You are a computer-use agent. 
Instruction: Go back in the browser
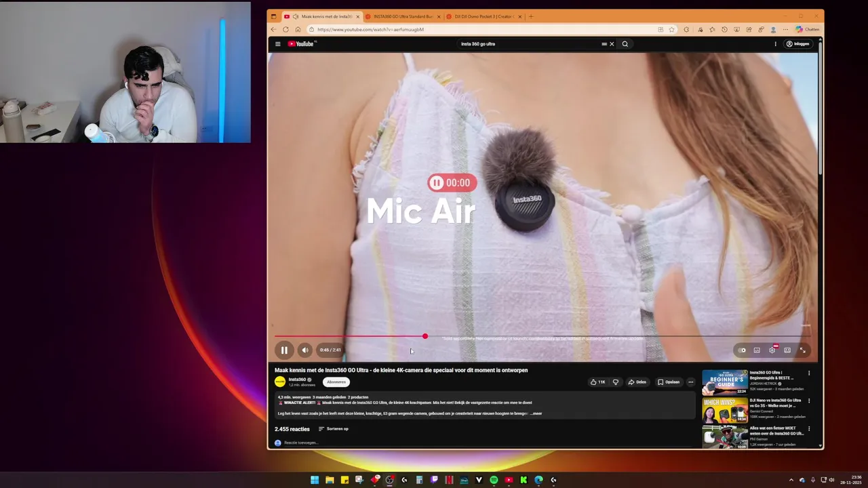[273, 30]
